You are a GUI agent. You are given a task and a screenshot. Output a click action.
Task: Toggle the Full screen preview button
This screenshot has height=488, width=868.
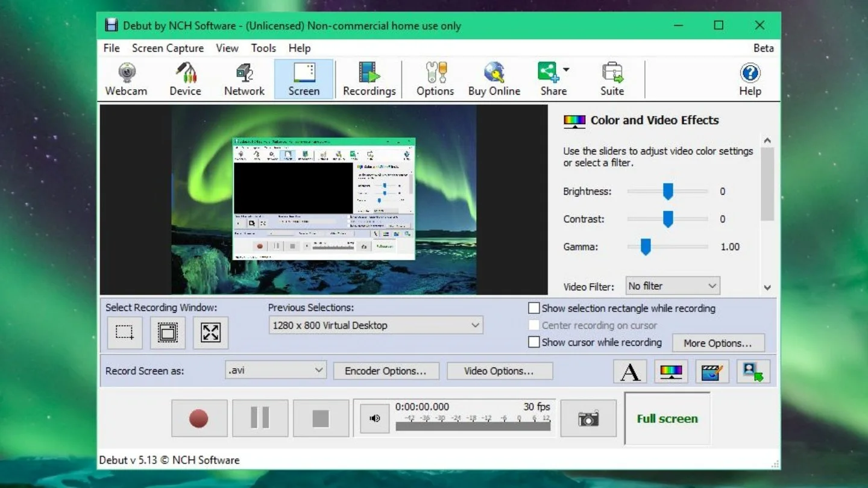click(667, 419)
